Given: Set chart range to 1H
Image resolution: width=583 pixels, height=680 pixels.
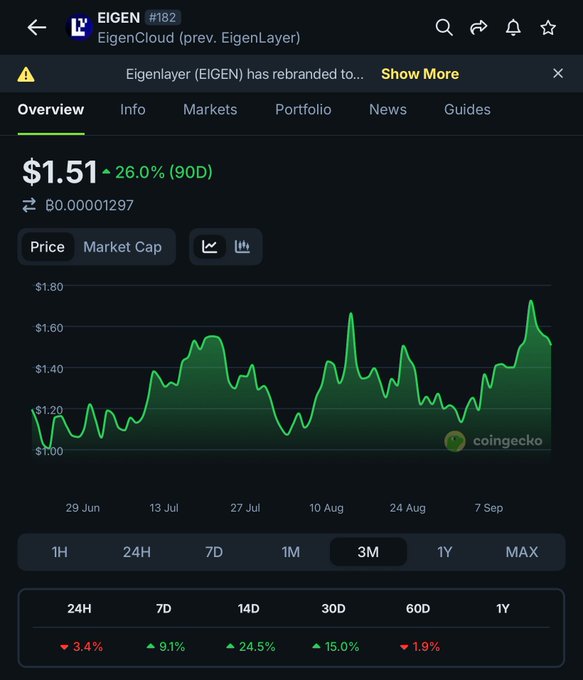Looking at the screenshot, I should pyautogui.click(x=59, y=552).
